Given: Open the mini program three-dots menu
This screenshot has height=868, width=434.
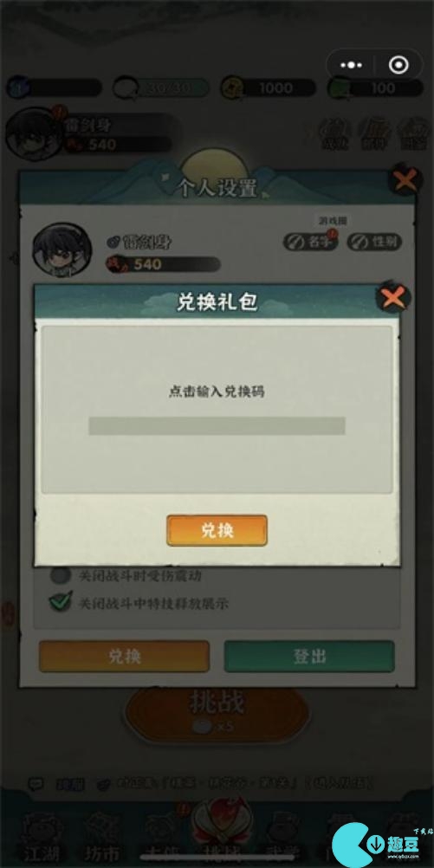Looking at the screenshot, I should [x=352, y=65].
